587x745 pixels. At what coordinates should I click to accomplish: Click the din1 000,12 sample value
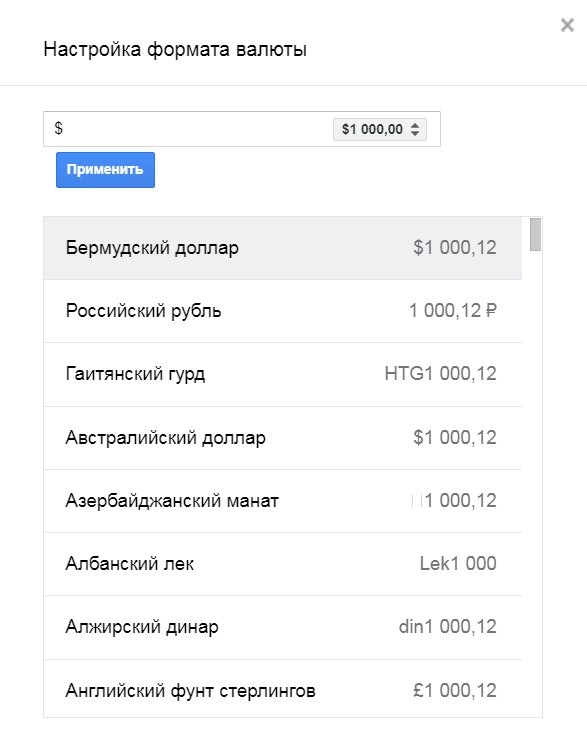tap(448, 627)
